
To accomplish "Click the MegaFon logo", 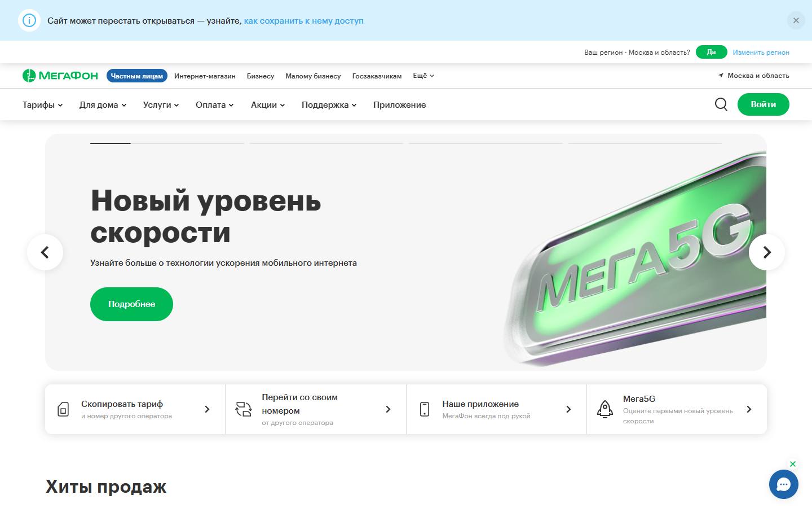I will click(x=60, y=76).
